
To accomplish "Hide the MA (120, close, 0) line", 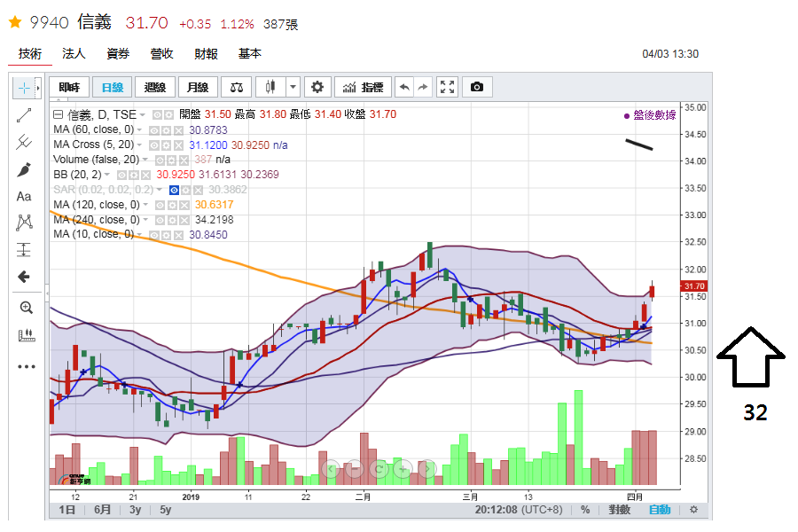I will click(160, 206).
